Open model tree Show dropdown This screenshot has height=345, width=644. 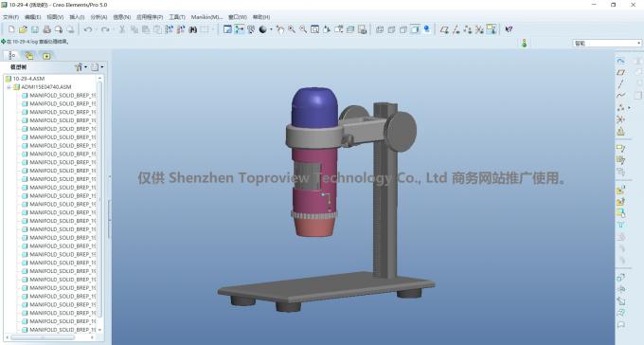pyautogui.click(x=80, y=67)
